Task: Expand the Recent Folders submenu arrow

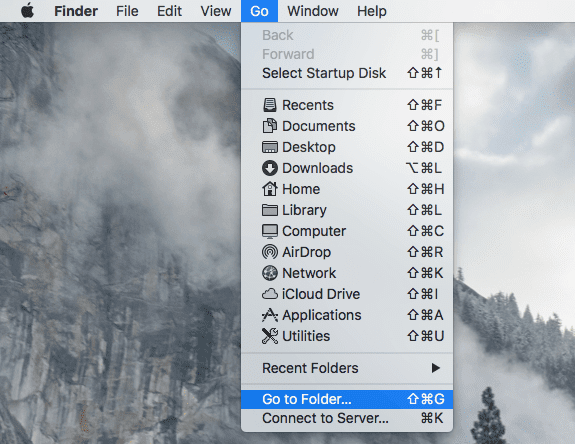Action: pos(435,368)
